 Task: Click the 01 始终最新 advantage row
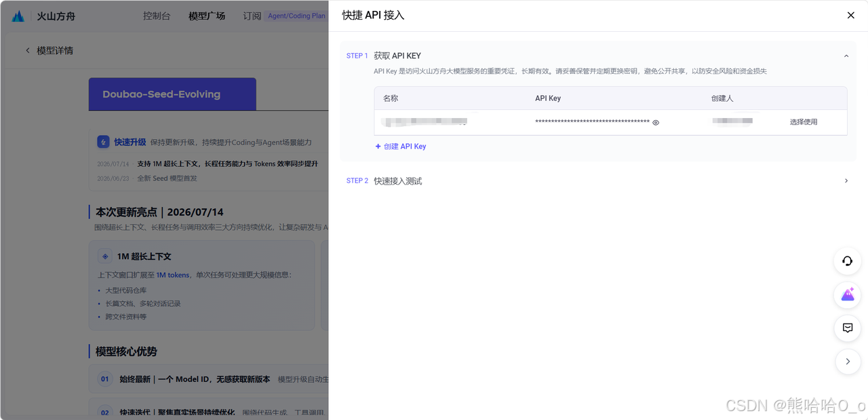tap(209, 379)
